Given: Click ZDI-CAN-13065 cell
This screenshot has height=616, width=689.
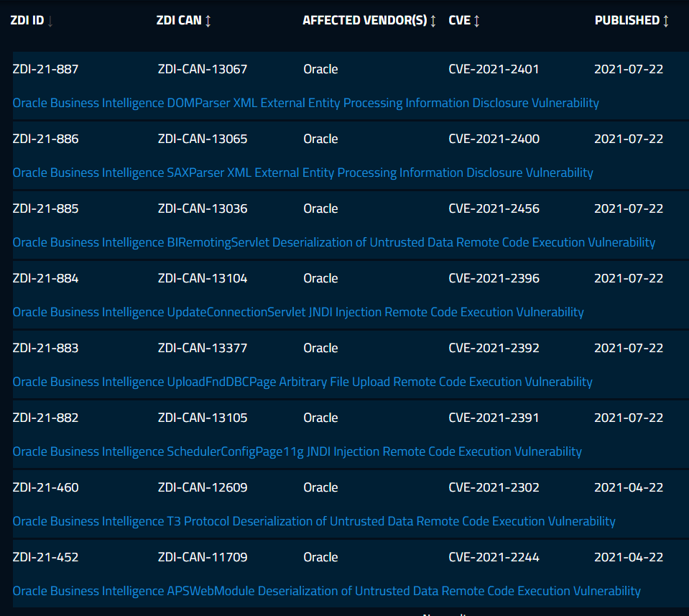Looking at the screenshot, I should click(x=203, y=139).
